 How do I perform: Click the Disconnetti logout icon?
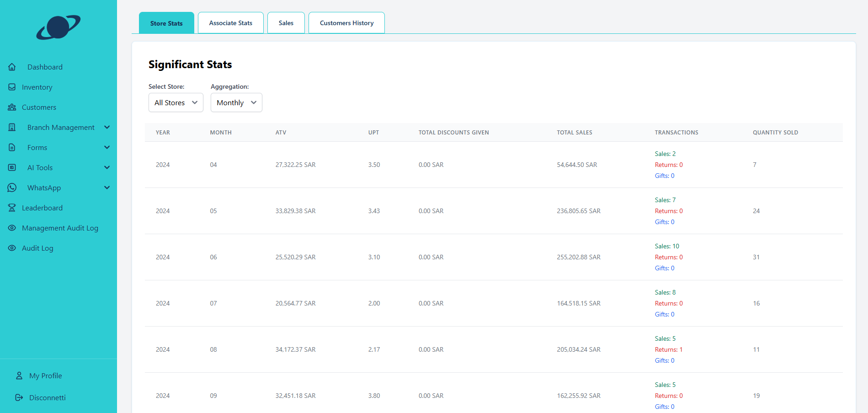click(19, 397)
